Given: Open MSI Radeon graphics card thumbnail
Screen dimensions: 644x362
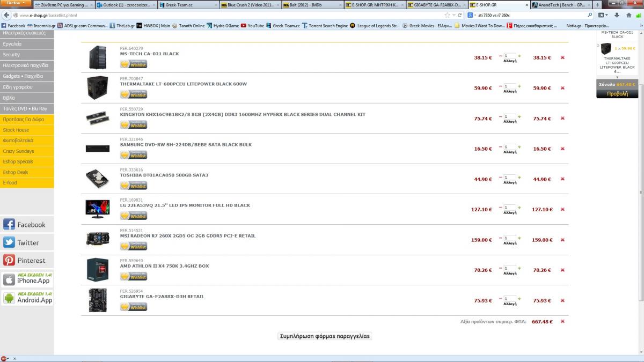Looking at the screenshot, I should click(x=98, y=239).
